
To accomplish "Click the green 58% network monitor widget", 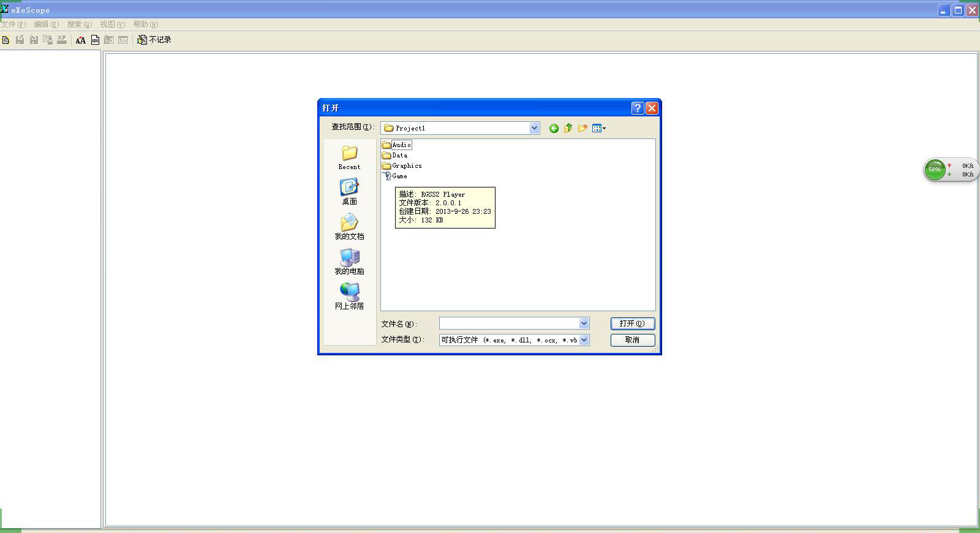I will tap(935, 170).
